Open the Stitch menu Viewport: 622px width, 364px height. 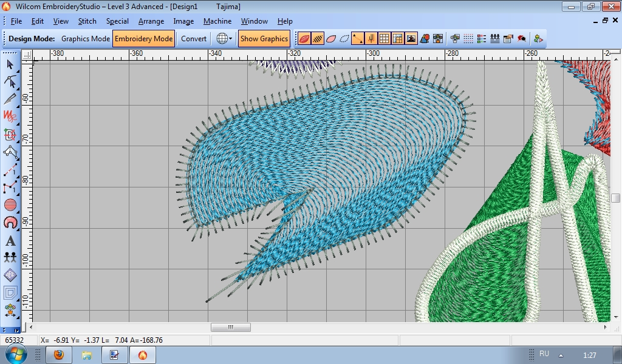click(x=87, y=21)
